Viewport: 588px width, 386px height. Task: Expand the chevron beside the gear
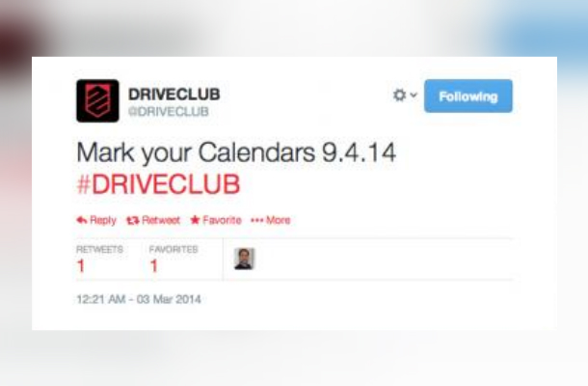click(x=414, y=95)
